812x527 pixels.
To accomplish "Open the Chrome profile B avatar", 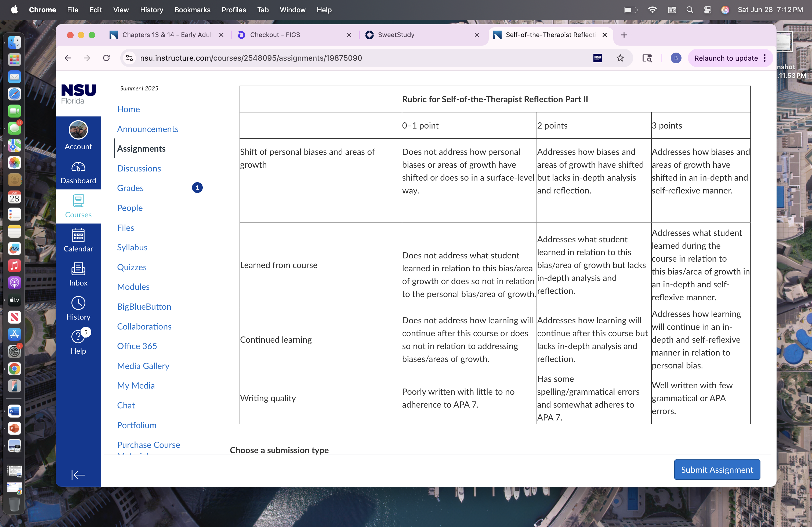I will (676, 58).
